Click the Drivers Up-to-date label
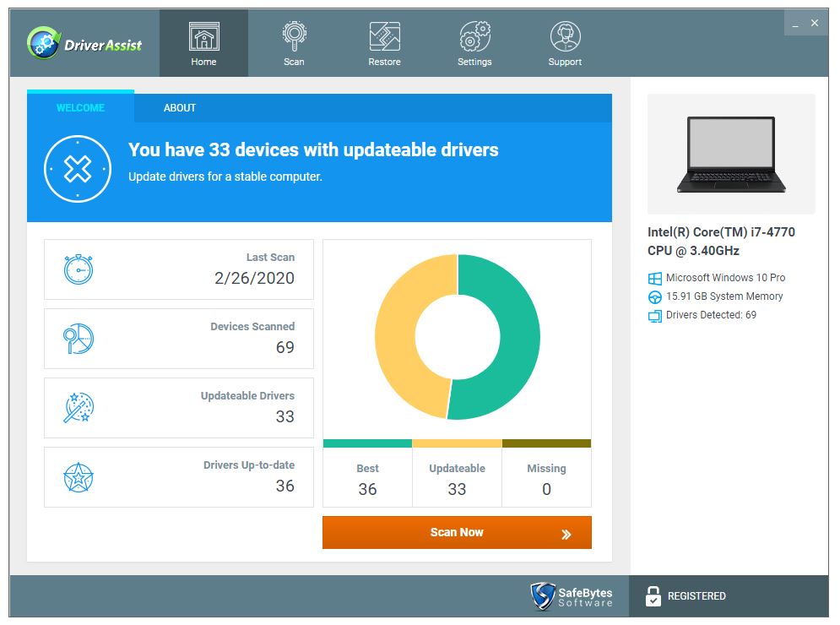840x625 pixels. (x=249, y=465)
